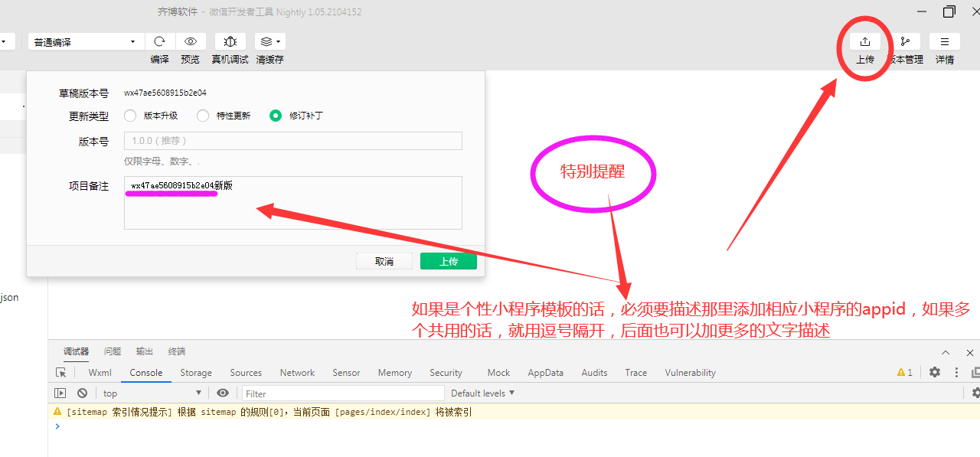Click the 取消 cancel button
The image size is (980, 457).
384,261
